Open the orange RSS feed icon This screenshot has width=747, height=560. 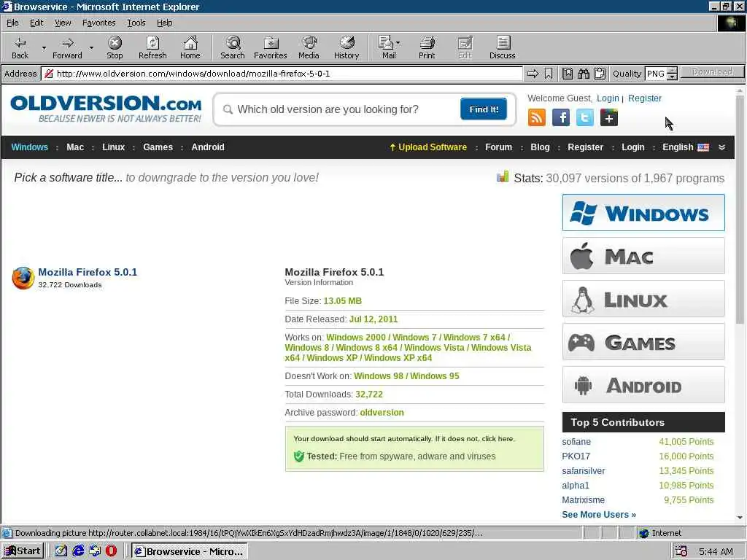(x=537, y=117)
